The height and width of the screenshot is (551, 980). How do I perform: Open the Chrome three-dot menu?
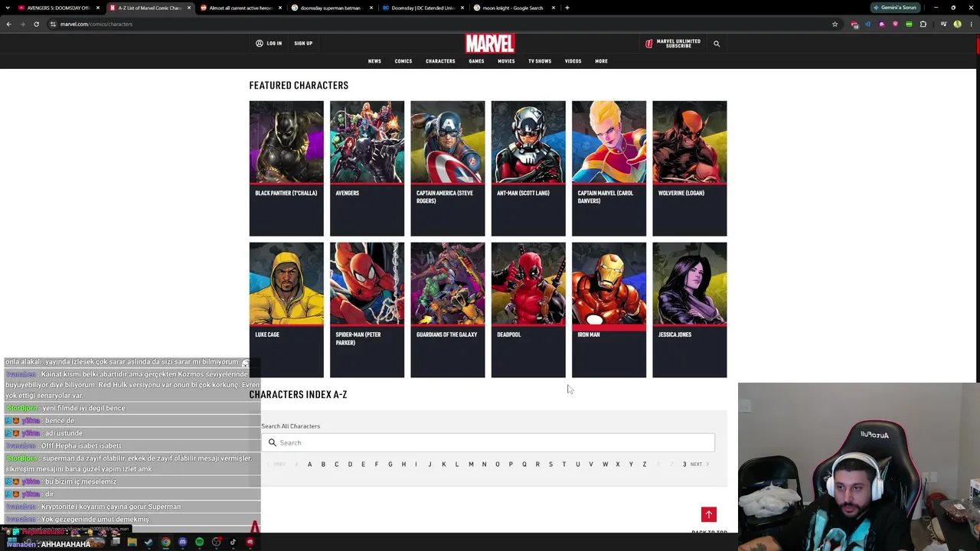pyautogui.click(x=971, y=24)
